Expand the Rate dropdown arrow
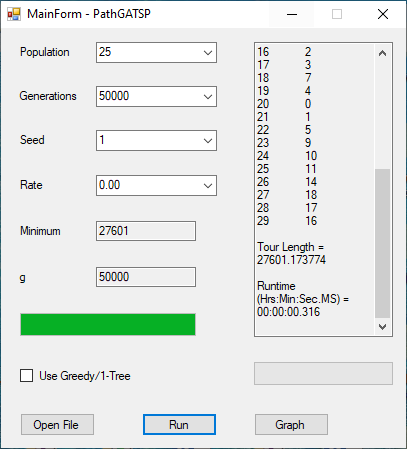407x449 pixels. pyautogui.click(x=208, y=186)
